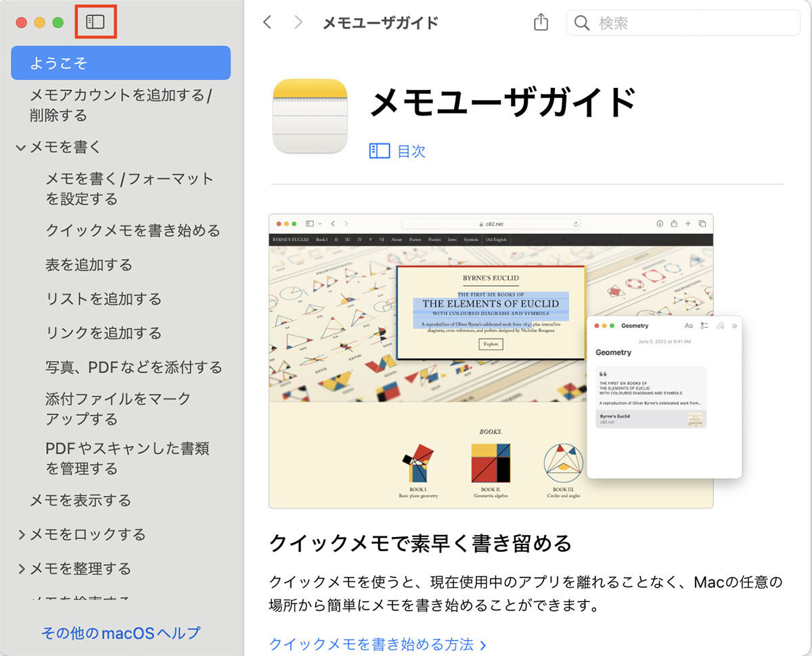Click the 検索 search input field

coord(683,23)
